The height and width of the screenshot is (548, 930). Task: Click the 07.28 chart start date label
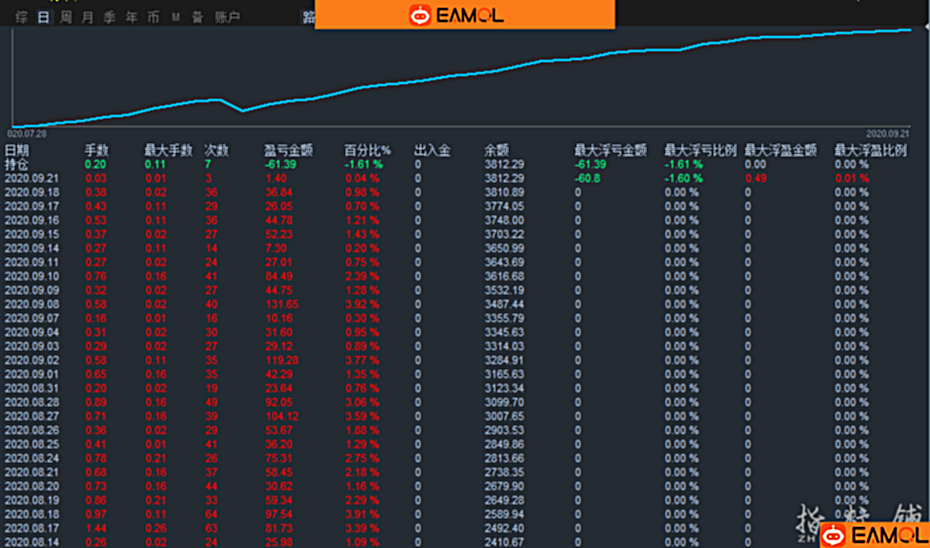27,134
